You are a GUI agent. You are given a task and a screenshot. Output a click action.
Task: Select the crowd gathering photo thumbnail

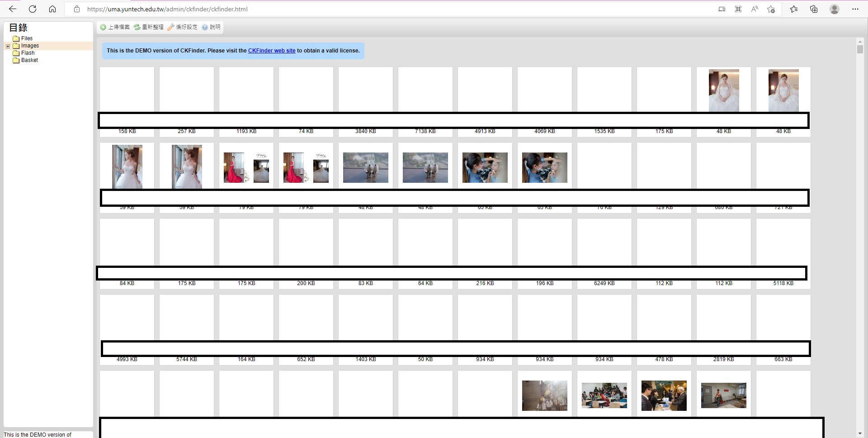click(x=545, y=395)
